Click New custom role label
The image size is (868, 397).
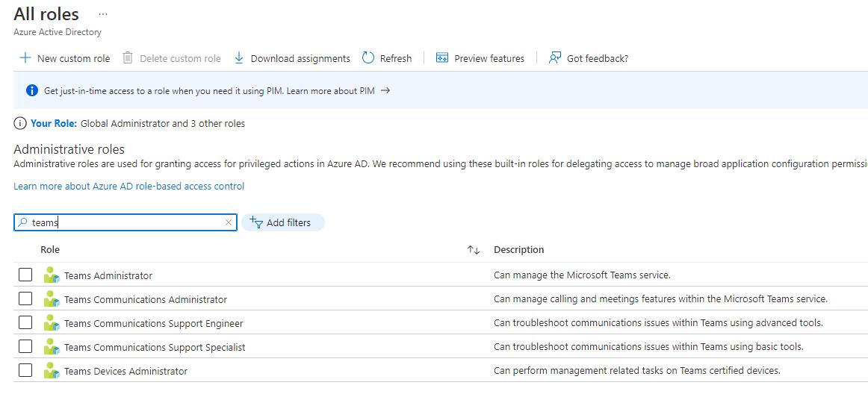click(74, 59)
